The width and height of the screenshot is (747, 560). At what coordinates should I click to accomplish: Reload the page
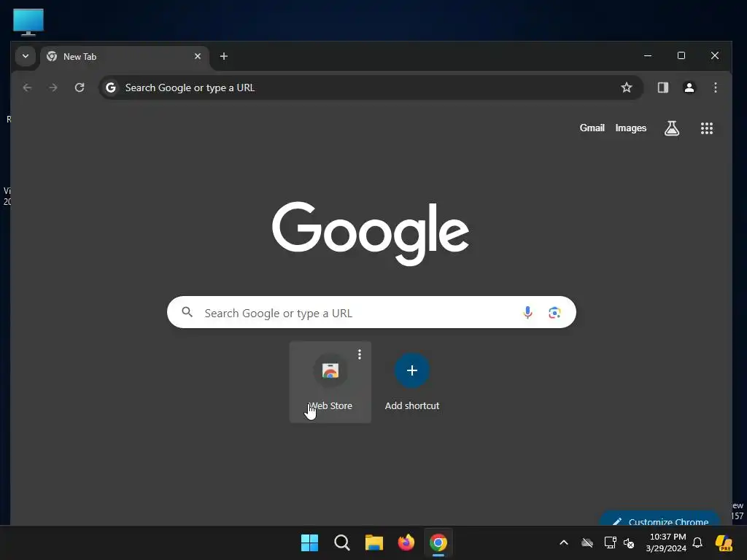(x=80, y=87)
